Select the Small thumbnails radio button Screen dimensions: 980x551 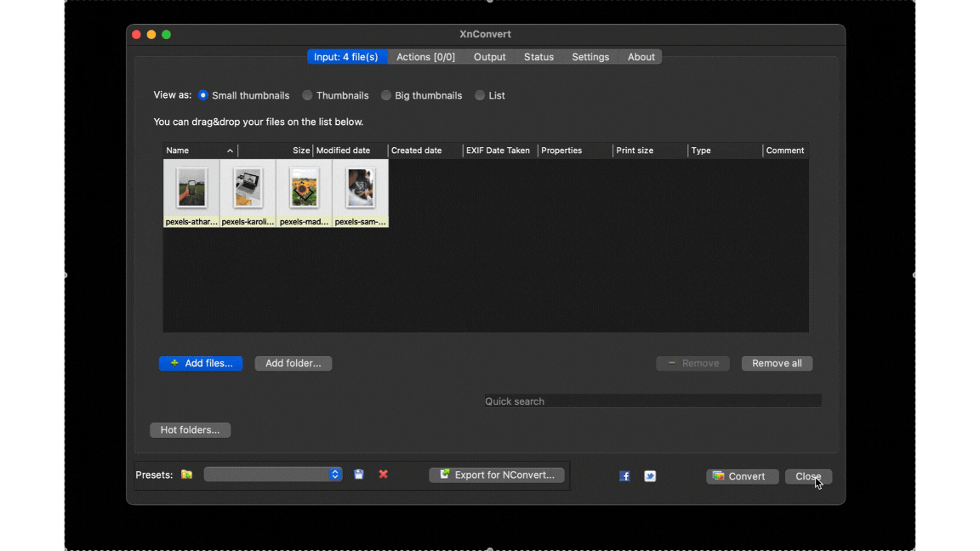tap(203, 95)
